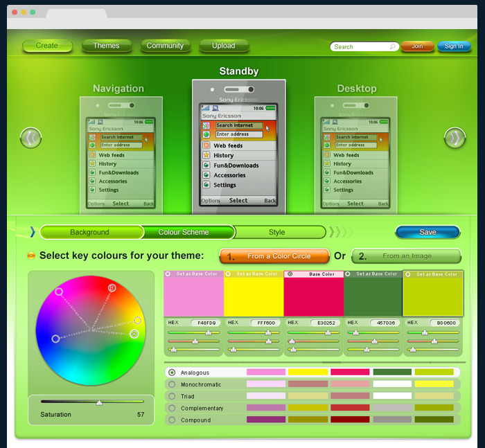Select the Analogous radio button
This screenshot has width=485, height=448.
pos(172,373)
